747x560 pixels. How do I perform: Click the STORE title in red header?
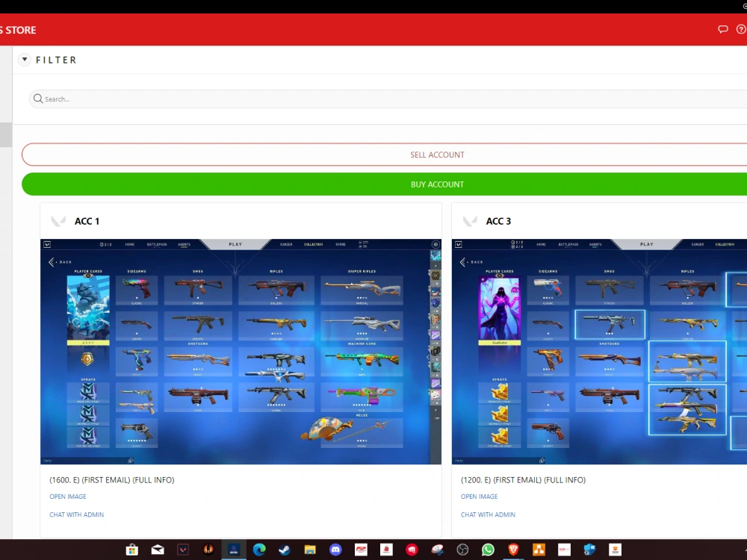21,30
